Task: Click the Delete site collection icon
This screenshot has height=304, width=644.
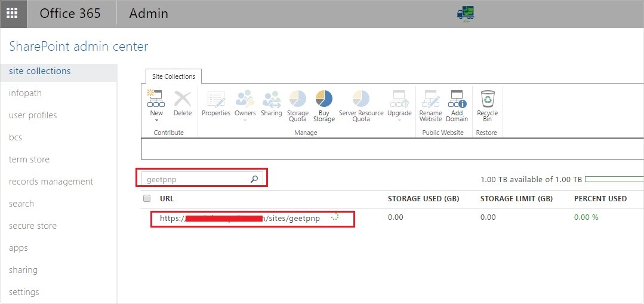Action: pyautogui.click(x=183, y=99)
